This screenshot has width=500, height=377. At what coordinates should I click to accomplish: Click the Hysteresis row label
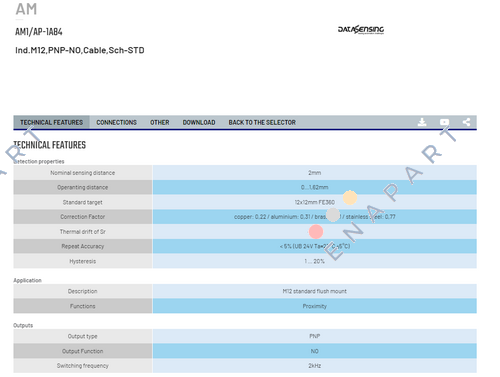tap(83, 261)
